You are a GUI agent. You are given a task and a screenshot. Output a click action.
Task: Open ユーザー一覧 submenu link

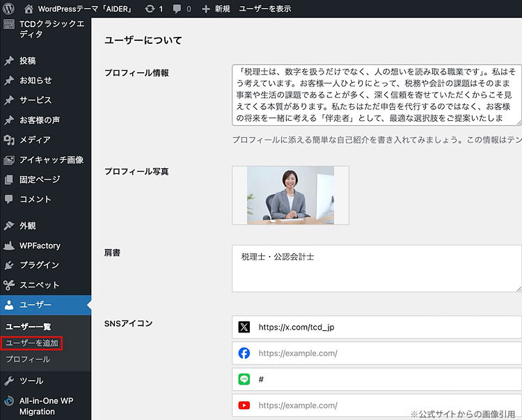[x=29, y=327]
